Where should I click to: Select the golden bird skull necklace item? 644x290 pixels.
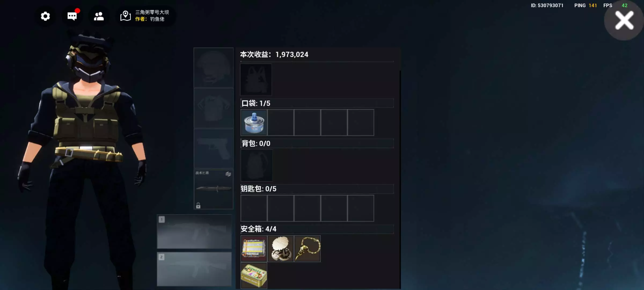(308, 249)
